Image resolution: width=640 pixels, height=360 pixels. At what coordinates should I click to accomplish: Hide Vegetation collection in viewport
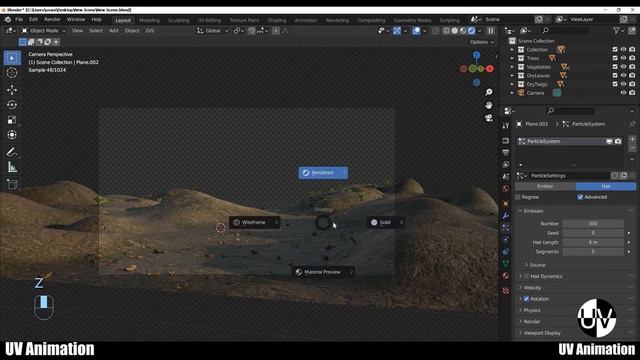(x=623, y=67)
